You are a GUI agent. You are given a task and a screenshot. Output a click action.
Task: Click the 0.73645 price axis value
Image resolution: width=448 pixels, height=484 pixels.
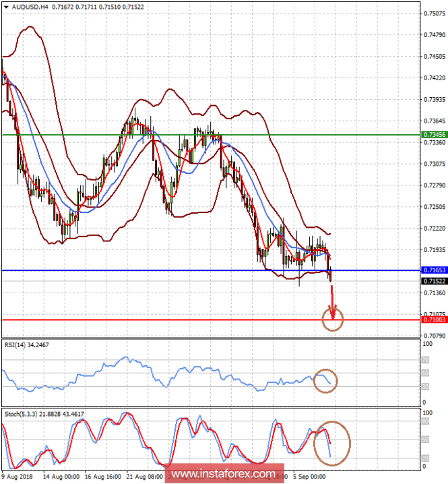coord(435,121)
